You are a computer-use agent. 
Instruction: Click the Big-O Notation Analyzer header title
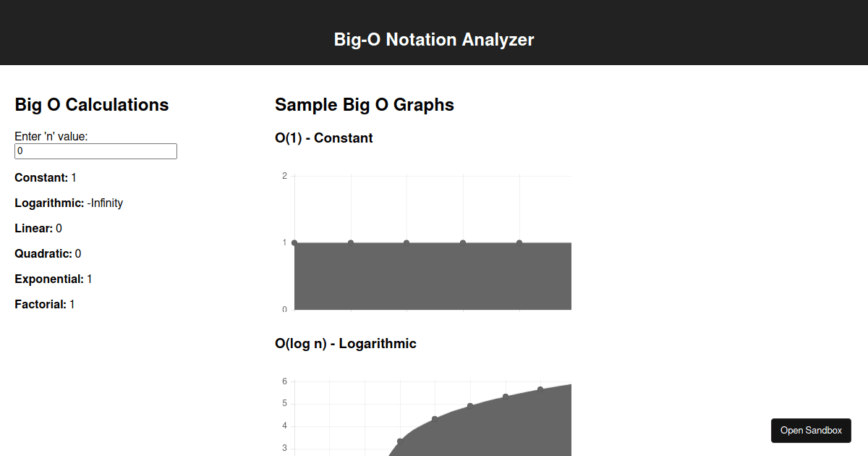pyautogui.click(x=434, y=40)
